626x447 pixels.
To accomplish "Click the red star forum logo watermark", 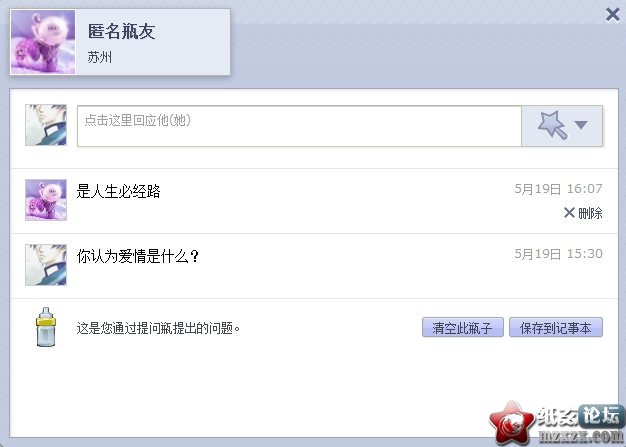I will pos(513,423).
